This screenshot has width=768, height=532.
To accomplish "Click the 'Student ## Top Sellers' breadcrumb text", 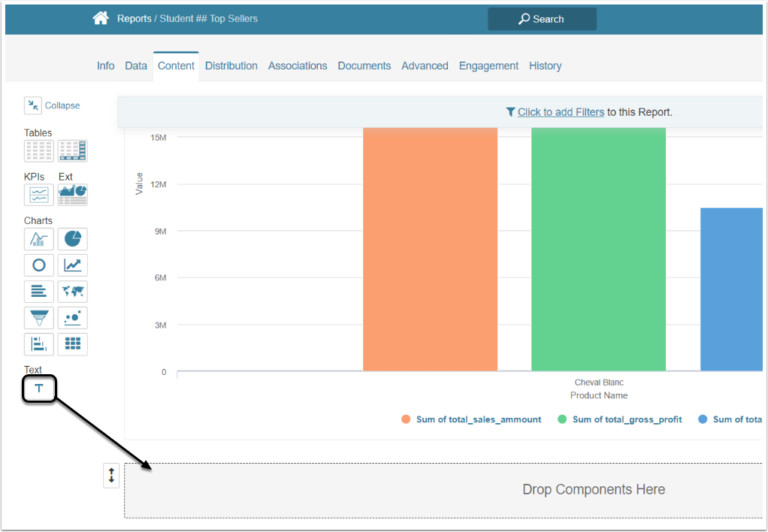I will point(209,19).
